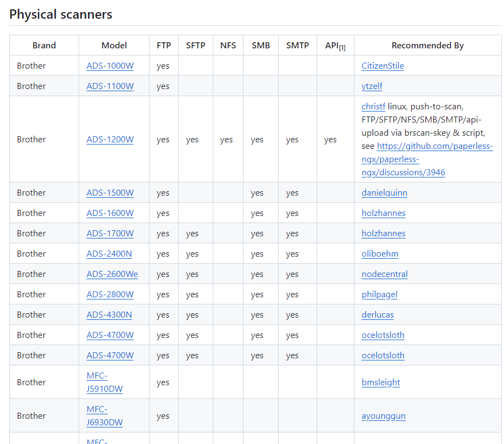View danielquinn's profile link

point(384,193)
